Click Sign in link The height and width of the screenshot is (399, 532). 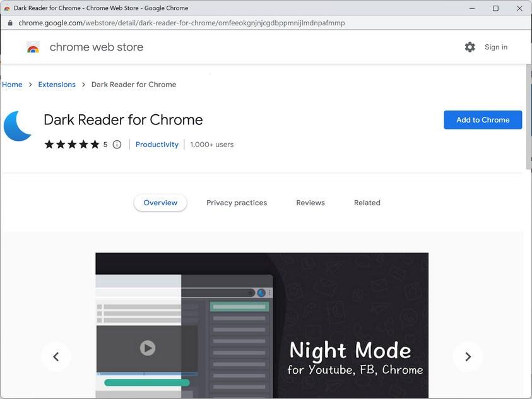tap(495, 47)
